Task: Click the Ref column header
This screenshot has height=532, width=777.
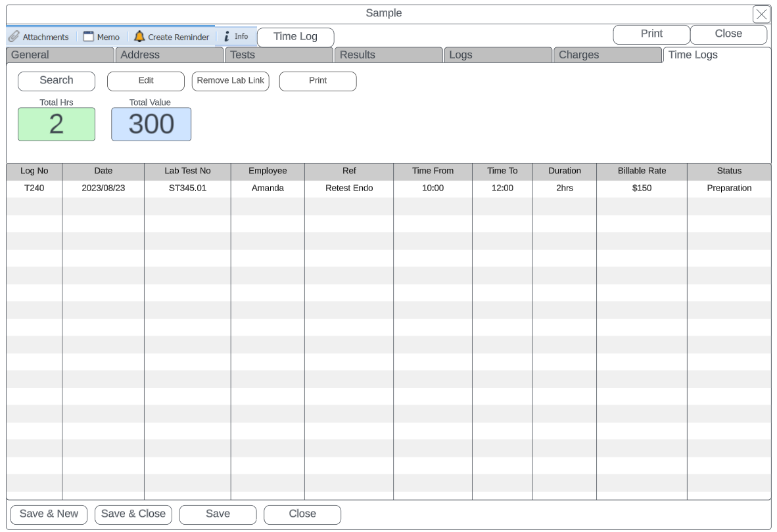Action: 349,171
